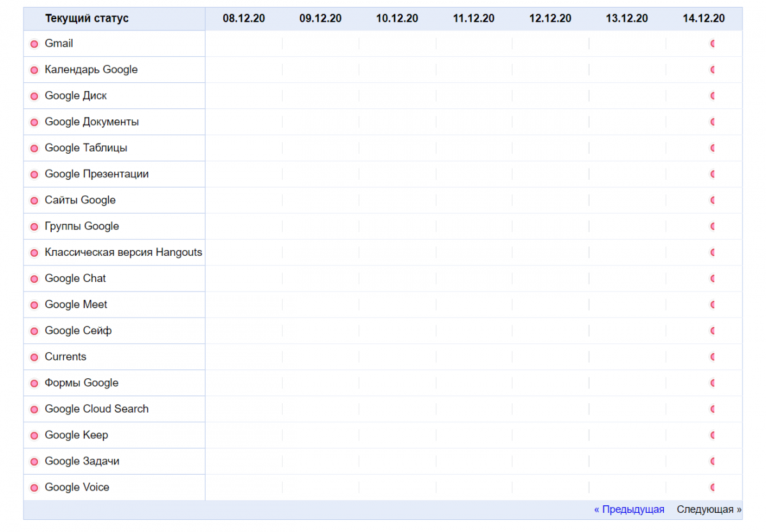Viewport: 766px width, 532px height.
Task: Click the status icon beside Классическая версия Hangouts
Action: point(34,253)
